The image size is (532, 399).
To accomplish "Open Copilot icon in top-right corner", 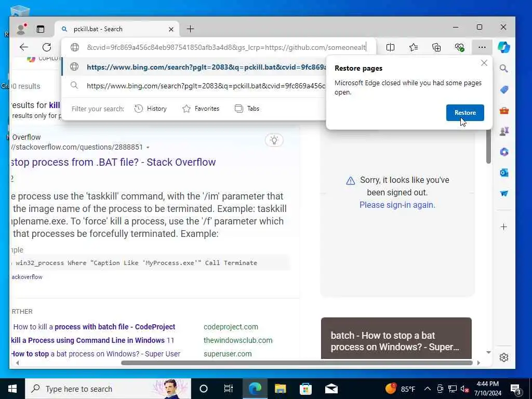I will (503, 47).
